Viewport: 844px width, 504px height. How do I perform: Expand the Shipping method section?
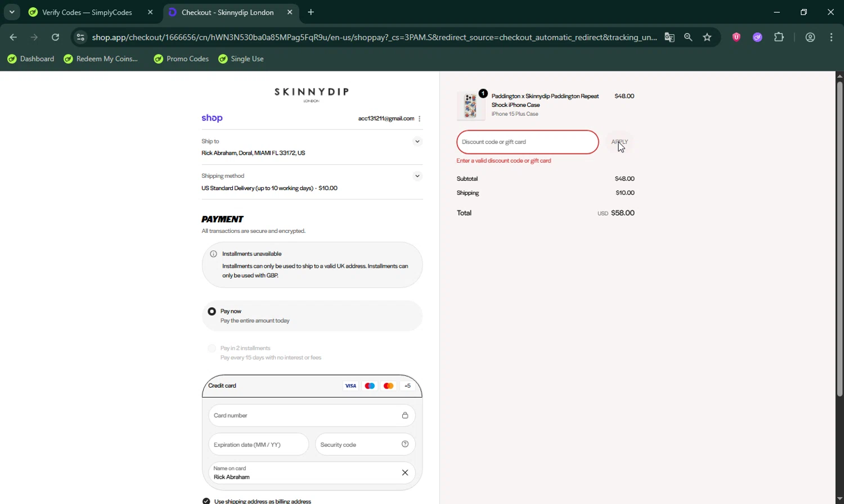click(417, 176)
